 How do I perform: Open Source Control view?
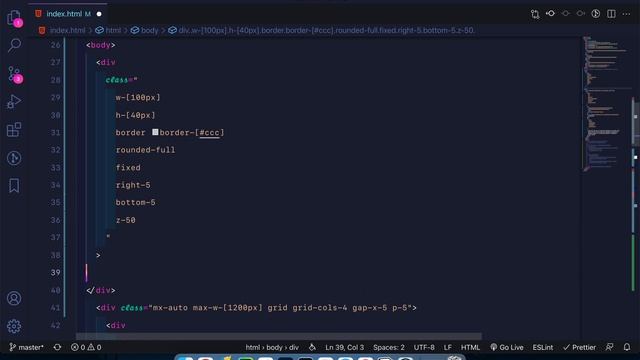(x=15, y=74)
